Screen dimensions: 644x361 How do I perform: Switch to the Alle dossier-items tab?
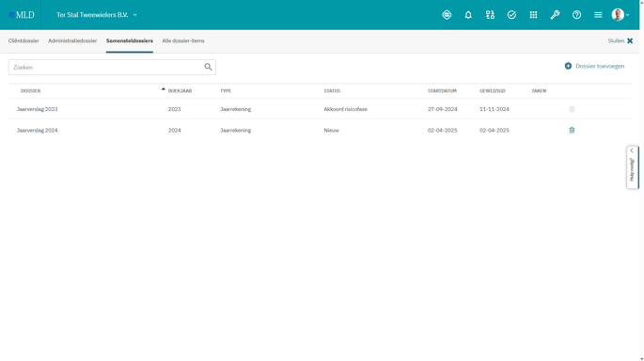(183, 40)
